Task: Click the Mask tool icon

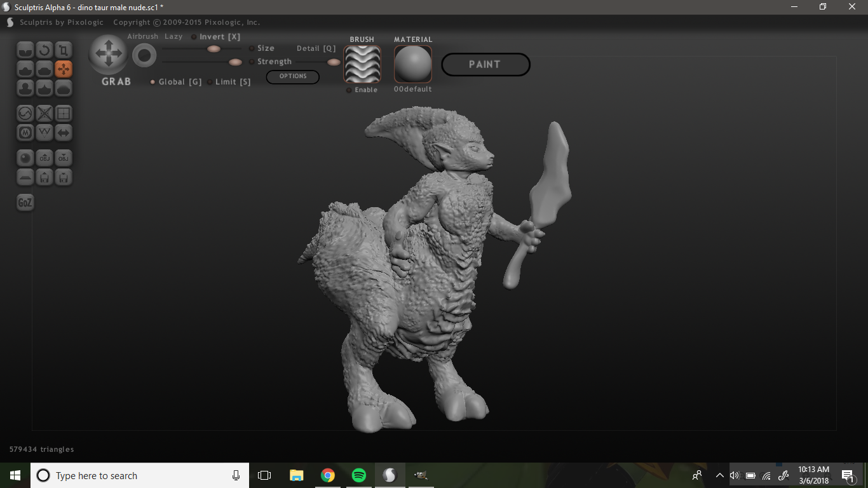Action: 25,133
